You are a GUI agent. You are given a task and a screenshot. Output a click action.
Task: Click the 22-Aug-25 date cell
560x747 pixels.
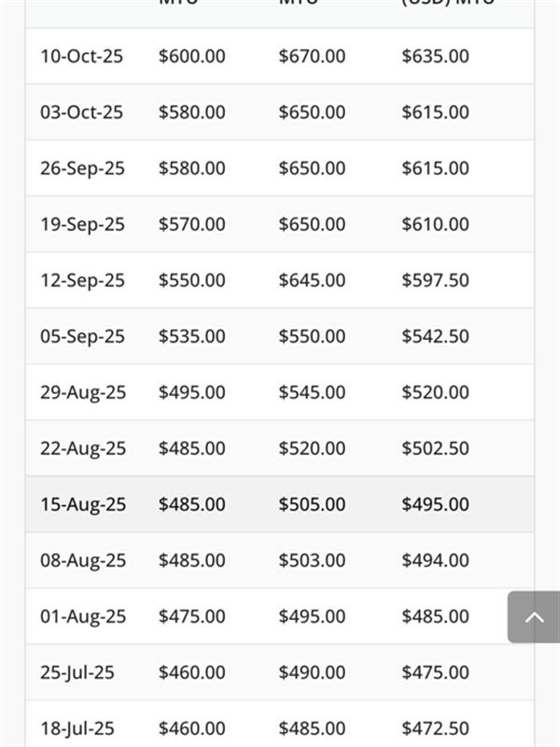(x=83, y=448)
